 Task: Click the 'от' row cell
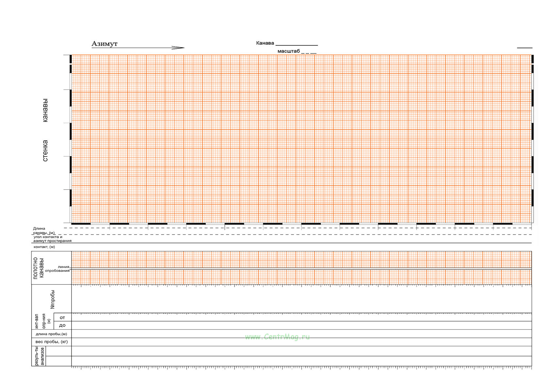point(62,318)
